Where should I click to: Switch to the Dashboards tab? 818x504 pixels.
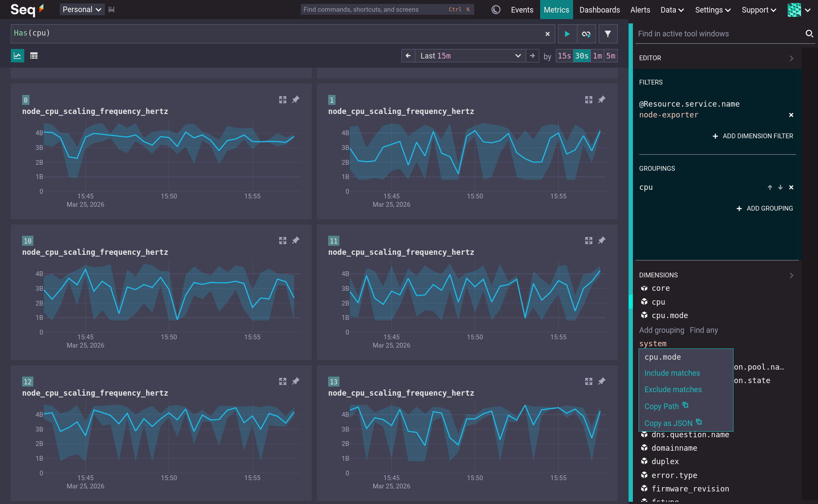pos(600,10)
